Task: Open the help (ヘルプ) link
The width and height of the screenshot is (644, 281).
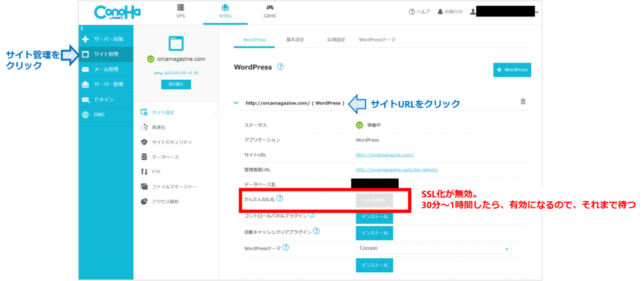Action: [419, 12]
